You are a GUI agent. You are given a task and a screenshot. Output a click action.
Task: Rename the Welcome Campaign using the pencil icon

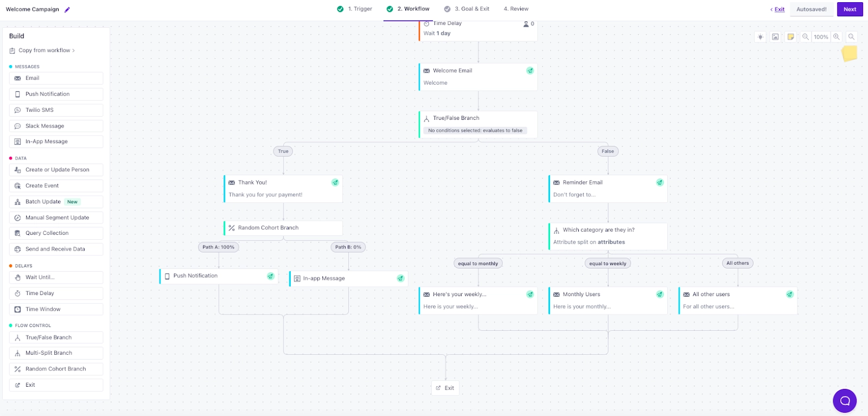(x=66, y=9)
